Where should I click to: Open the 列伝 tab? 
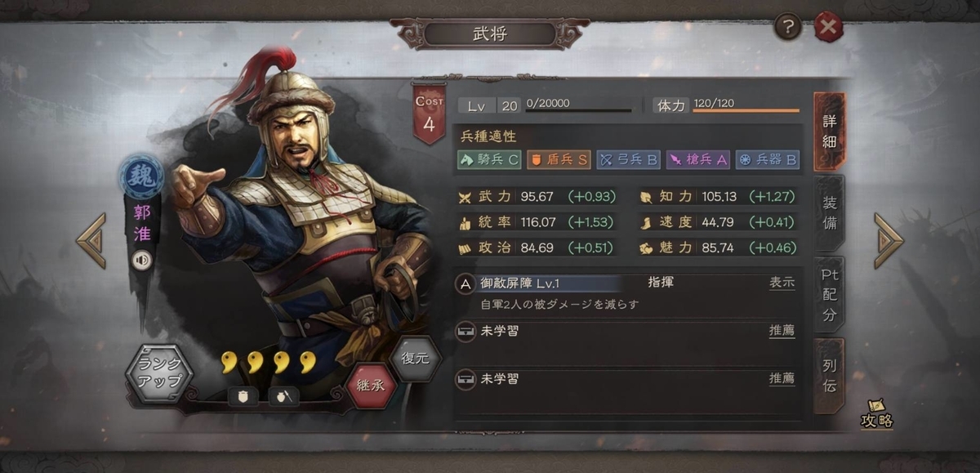pyautogui.click(x=830, y=376)
